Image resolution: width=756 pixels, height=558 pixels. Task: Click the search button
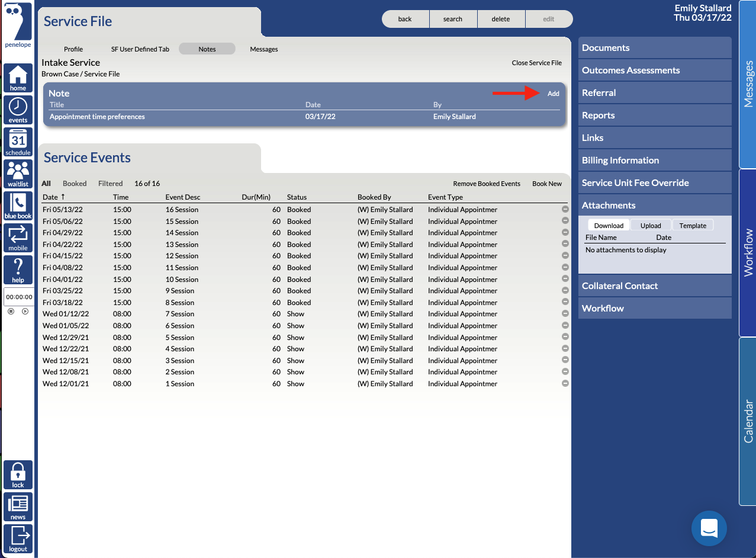(x=453, y=19)
